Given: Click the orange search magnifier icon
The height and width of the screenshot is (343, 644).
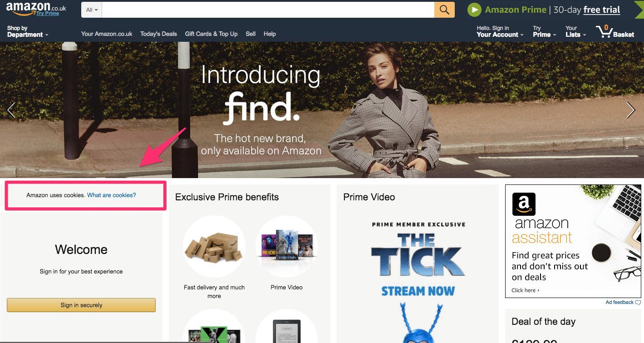Looking at the screenshot, I should (444, 10).
